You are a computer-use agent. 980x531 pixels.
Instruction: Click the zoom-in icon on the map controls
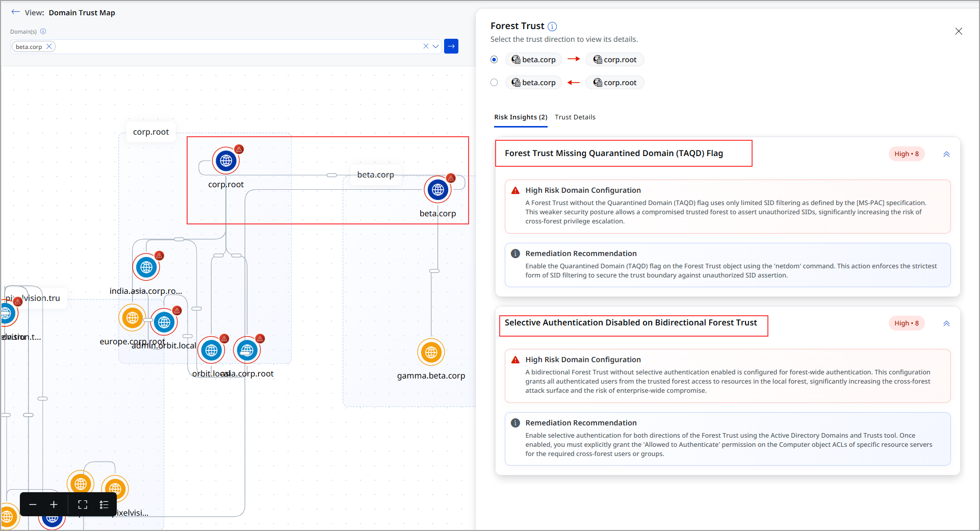click(54, 504)
